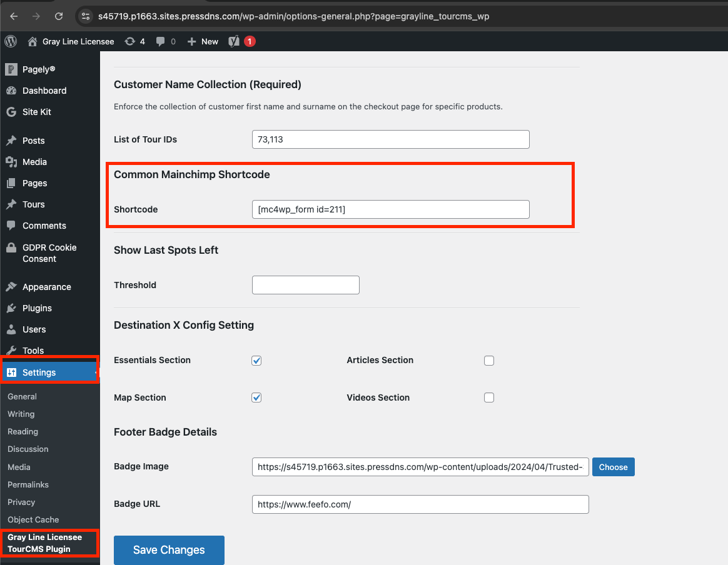Open the Writing settings submenu link

click(x=21, y=414)
